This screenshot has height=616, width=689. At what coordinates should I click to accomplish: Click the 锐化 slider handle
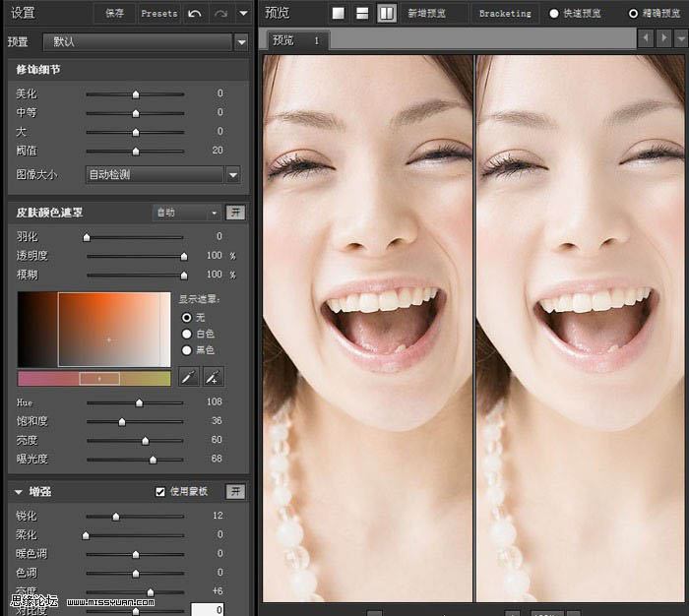pyautogui.click(x=115, y=516)
